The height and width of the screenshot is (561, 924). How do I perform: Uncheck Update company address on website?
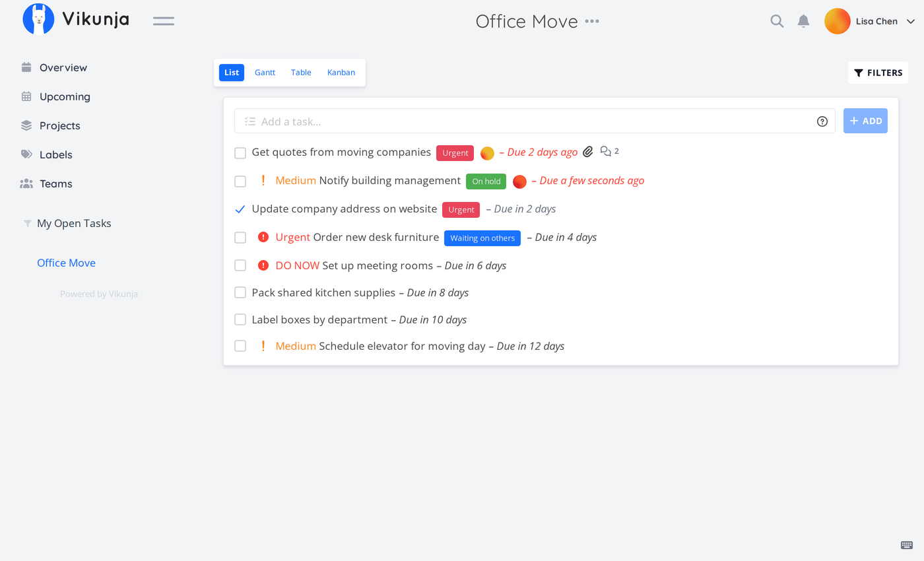pyautogui.click(x=240, y=209)
